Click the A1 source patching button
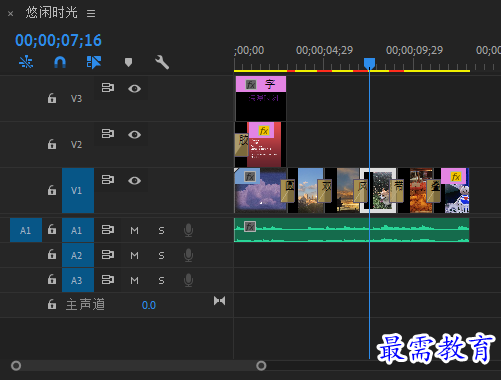 26,230
